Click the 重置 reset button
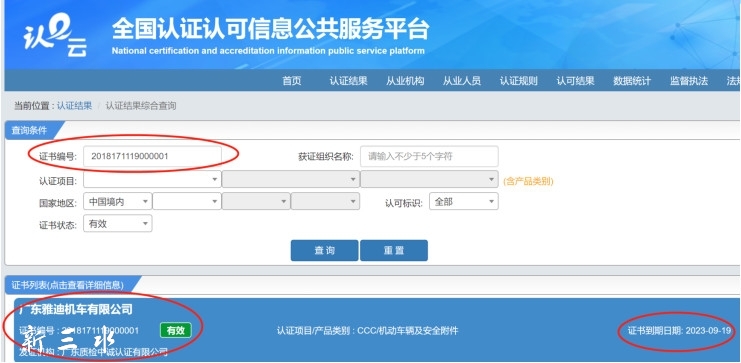This screenshot has width=741, height=363. coord(394,250)
